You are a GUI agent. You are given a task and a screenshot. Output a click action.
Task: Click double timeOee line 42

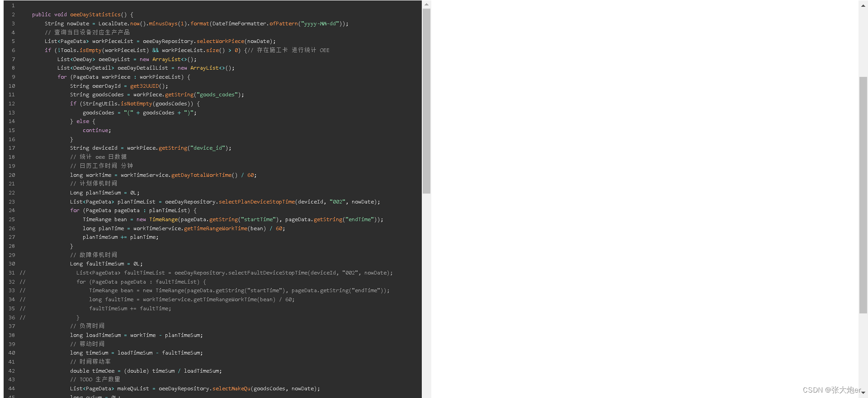pyautogui.click(x=146, y=371)
